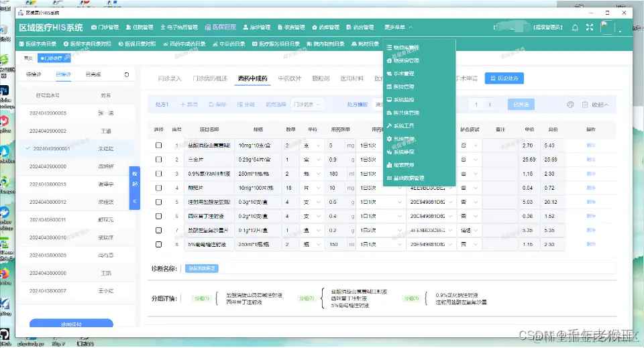
Task: Open 医保字典目录 in the submenu bar
Action: click(38, 44)
